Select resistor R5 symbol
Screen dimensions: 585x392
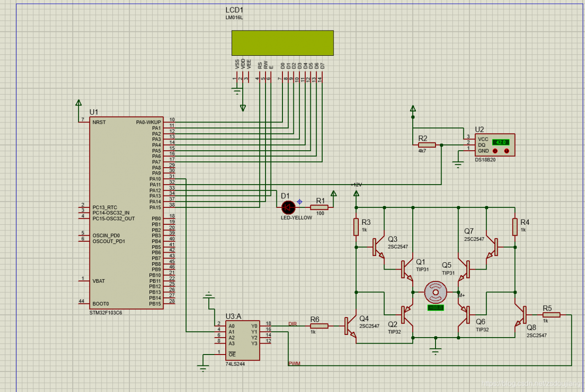(x=552, y=314)
